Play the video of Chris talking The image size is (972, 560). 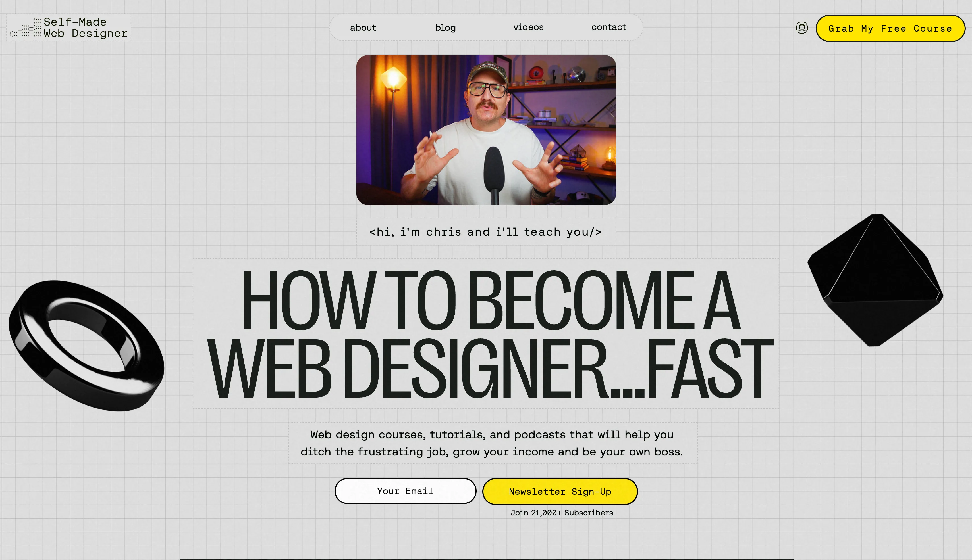486,130
